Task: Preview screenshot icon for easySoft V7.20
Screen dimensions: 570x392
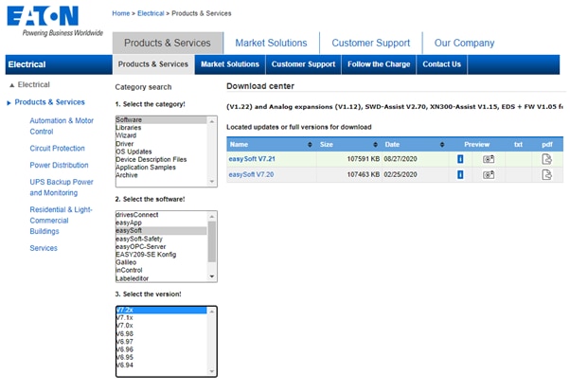Action: (x=489, y=174)
